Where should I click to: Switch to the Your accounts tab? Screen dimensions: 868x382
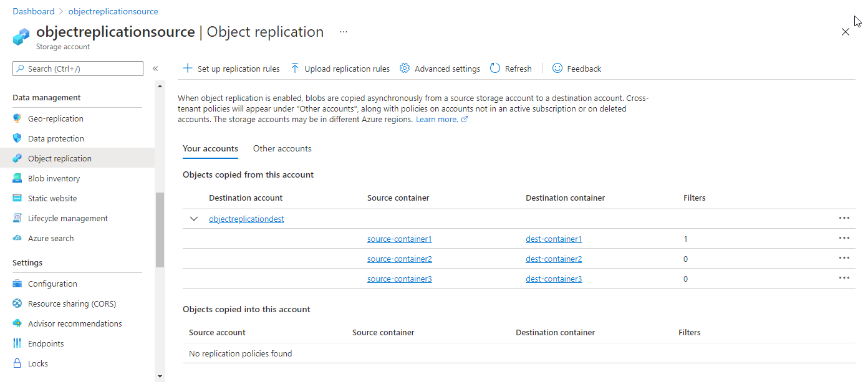(x=210, y=148)
